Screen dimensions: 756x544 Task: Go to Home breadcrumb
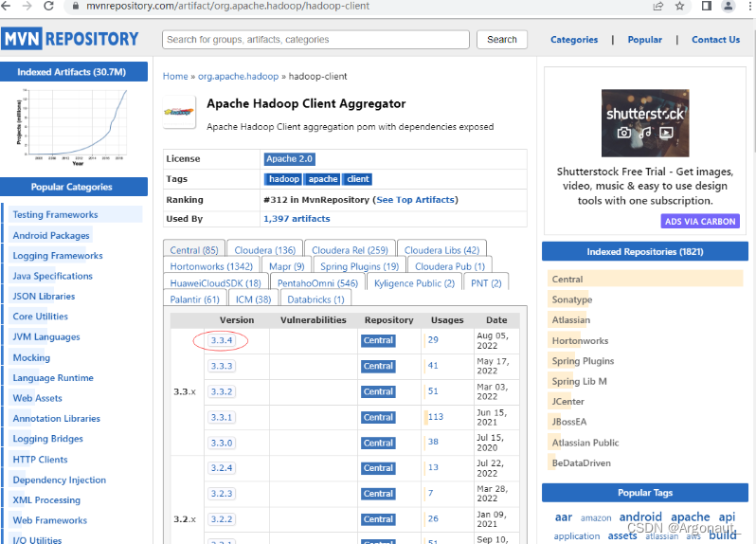pyautogui.click(x=175, y=76)
